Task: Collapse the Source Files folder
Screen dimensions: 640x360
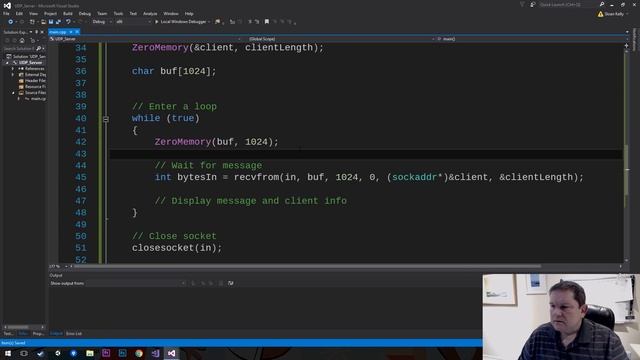Action: 13,93
